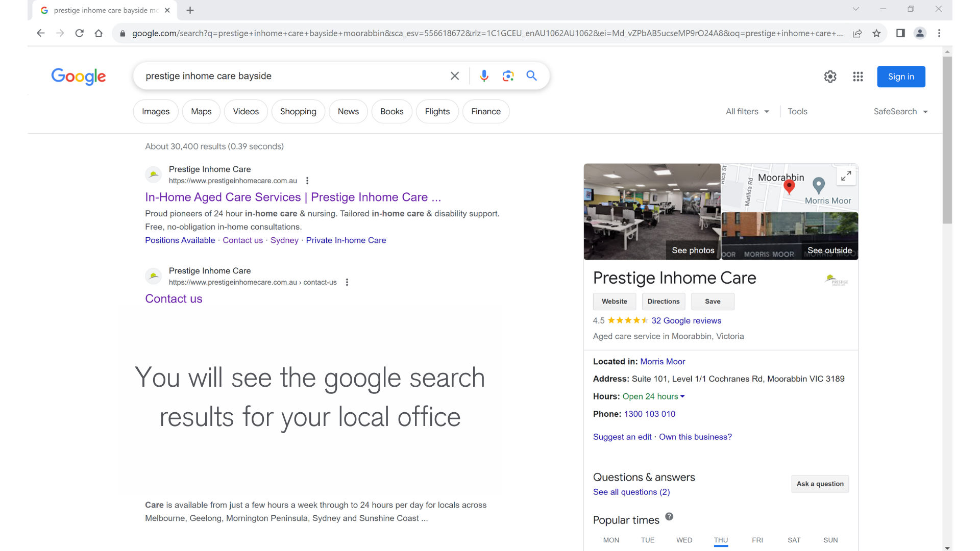
Task: Click the Prestige logo in knowledge panel
Action: click(836, 280)
